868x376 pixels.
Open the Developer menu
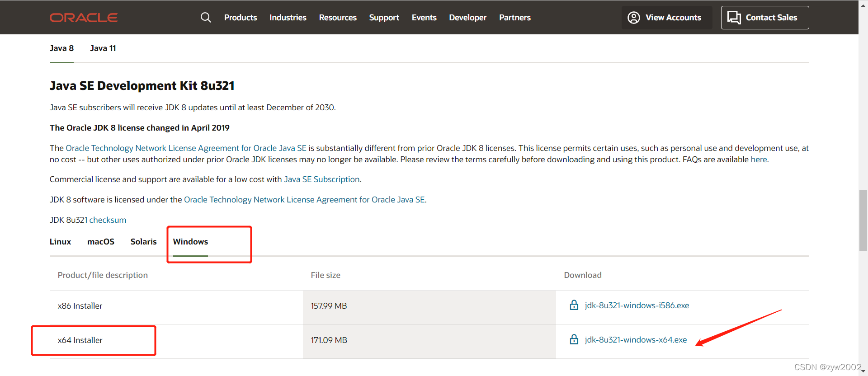pyautogui.click(x=468, y=18)
